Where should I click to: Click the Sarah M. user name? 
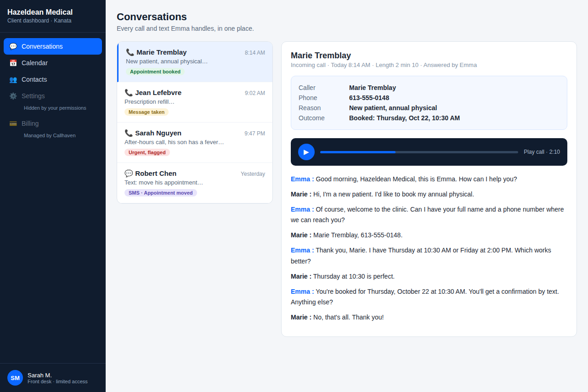(x=40, y=375)
